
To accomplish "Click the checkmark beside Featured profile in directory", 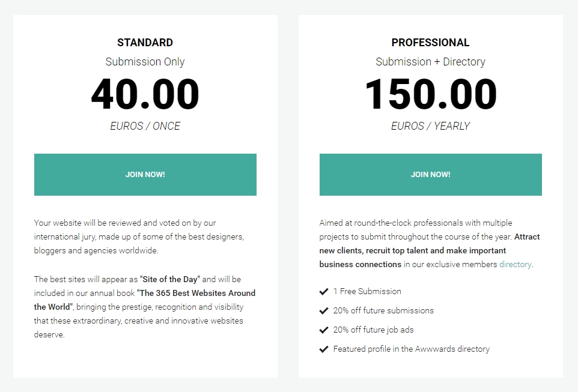I will pos(324,349).
